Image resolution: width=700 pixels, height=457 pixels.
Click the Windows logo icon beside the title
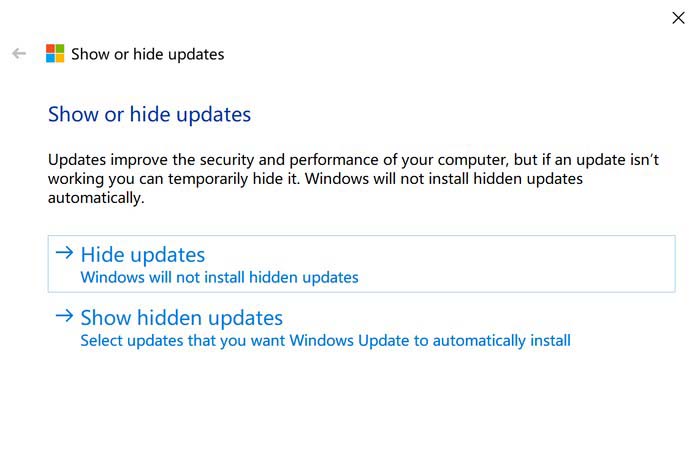[55, 54]
